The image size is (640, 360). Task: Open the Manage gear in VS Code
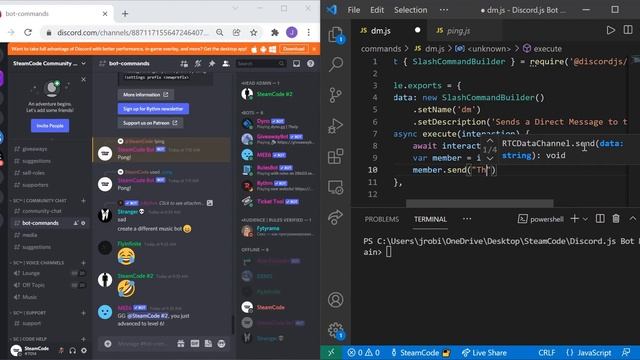(336, 330)
